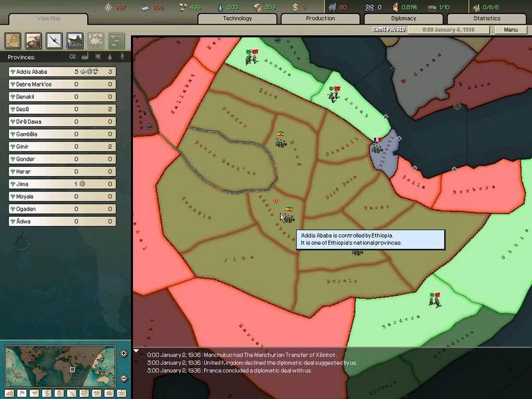Open the Production tab
The width and height of the screenshot is (532, 399).
coord(320,19)
